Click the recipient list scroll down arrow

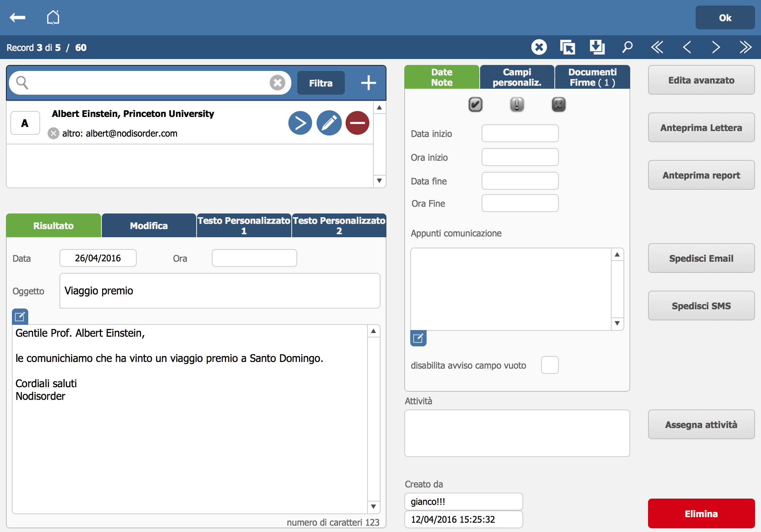pyautogui.click(x=379, y=181)
